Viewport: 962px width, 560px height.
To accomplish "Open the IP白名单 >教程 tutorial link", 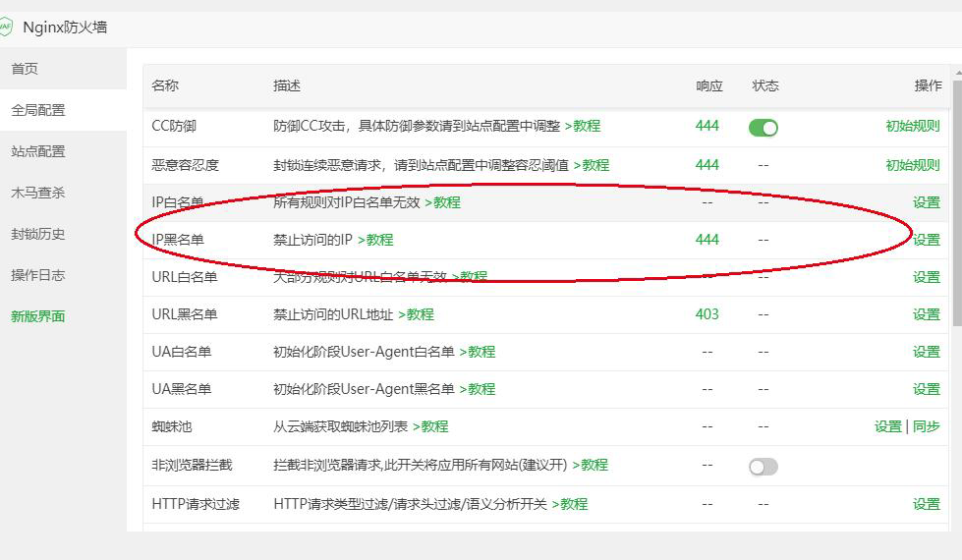I will click(x=442, y=202).
